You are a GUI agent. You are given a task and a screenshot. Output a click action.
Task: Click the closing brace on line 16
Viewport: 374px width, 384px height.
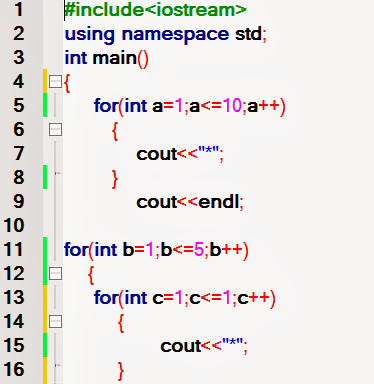click(x=121, y=371)
